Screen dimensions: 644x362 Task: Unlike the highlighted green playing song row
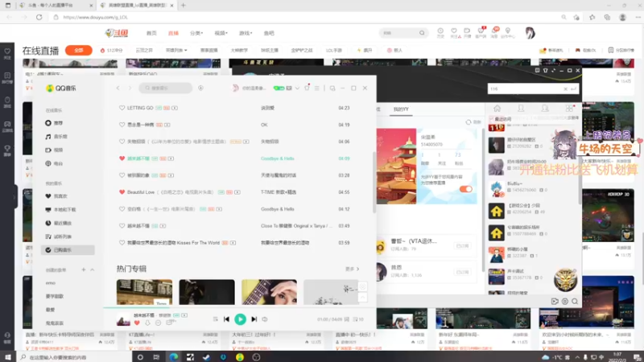click(x=122, y=158)
